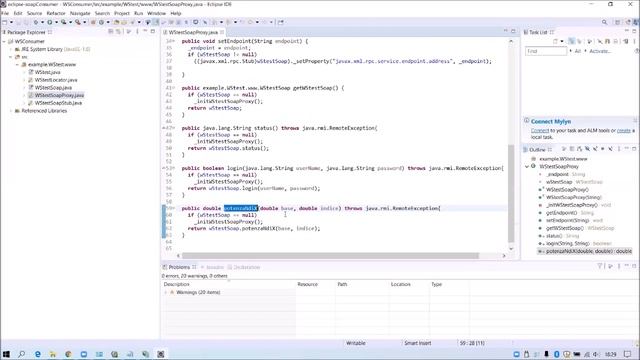Click the Resource column header
This screenshot has width=640, height=360.
[x=307, y=284]
